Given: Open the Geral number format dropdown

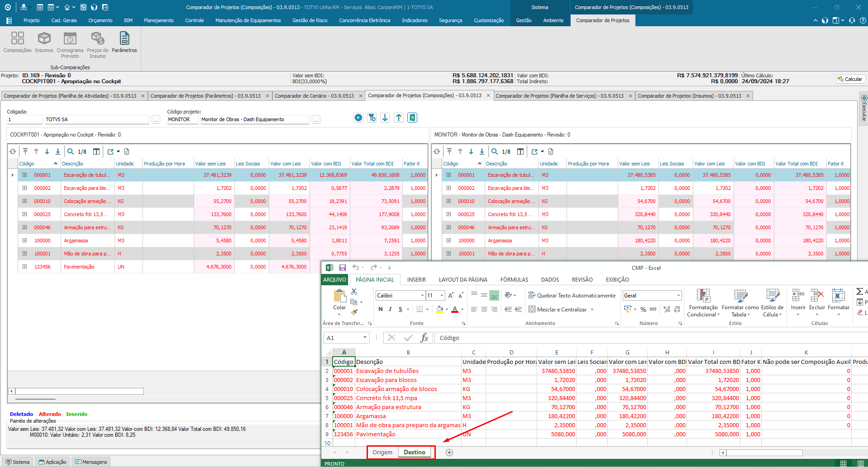Looking at the screenshot, I should (678, 296).
